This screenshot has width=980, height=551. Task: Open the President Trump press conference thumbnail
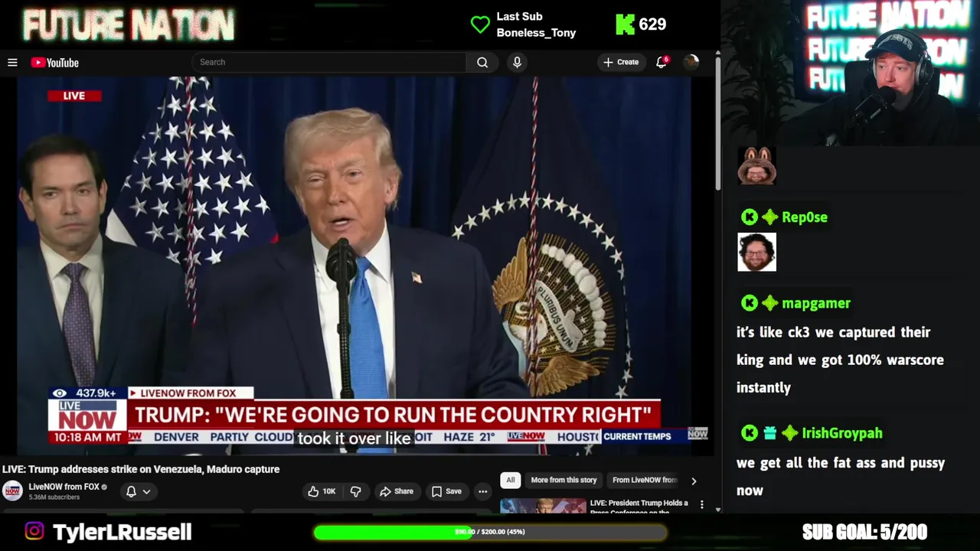click(x=543, y=506)
